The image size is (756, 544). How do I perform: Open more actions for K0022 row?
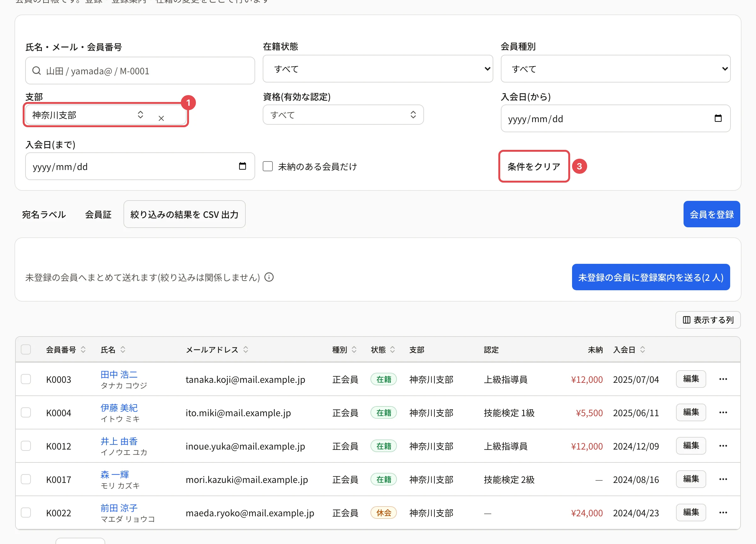pyautogui.click(x=723, y=512)
